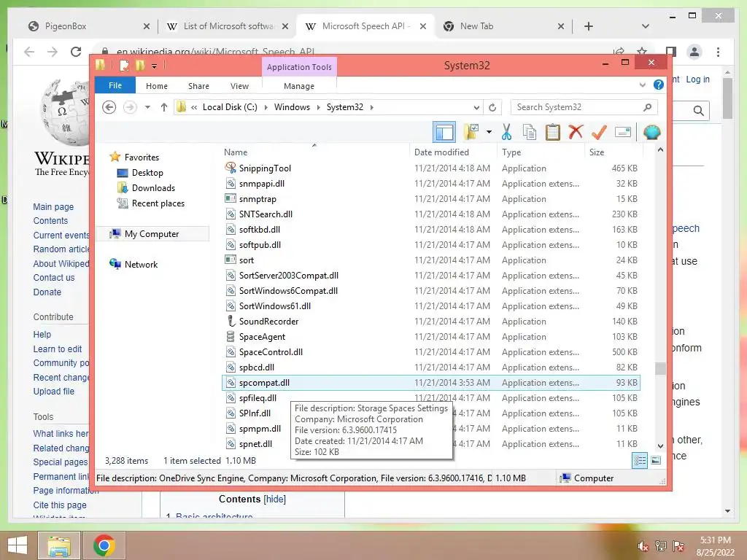Click the preview pane toolbar icon
This screenshot has height=560, width=747.
(x=444, y=132)
